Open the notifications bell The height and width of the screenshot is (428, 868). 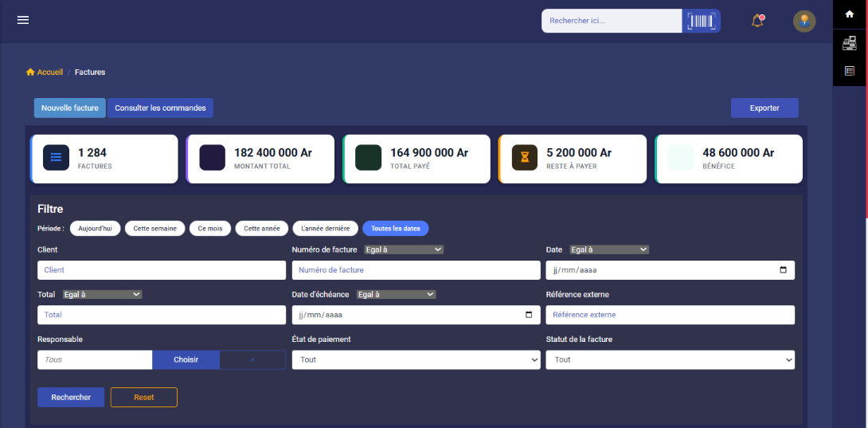757,21
